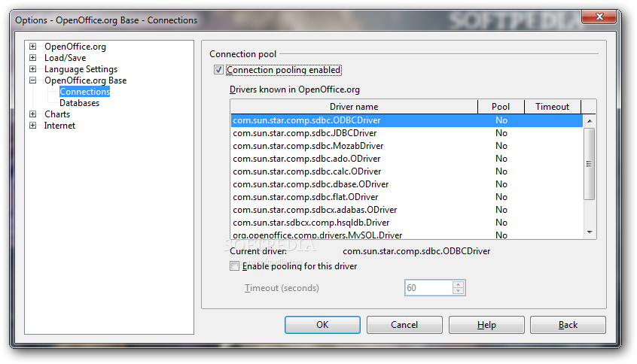Select the com.sun.star.comp.sdbc.dbase.ODriver row
637x364 pixels.
point(407,184)
